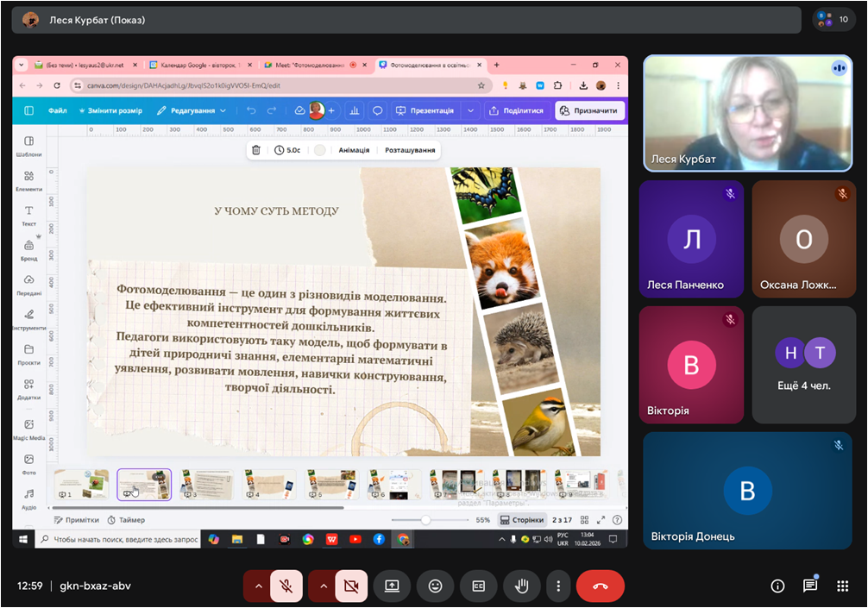Open the activities grid icon
This screenshot has height=608, width=868.
click(x=843, y=586)
